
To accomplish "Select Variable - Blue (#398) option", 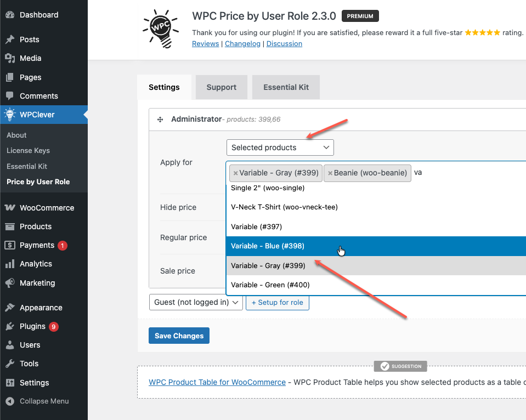I will coord(376,246).
